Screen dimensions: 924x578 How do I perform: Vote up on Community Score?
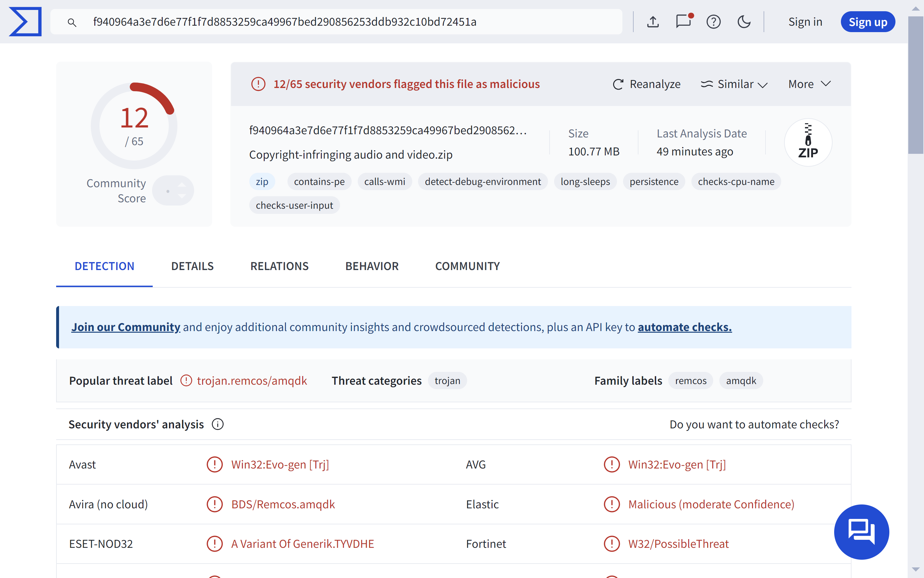[182, 185]
